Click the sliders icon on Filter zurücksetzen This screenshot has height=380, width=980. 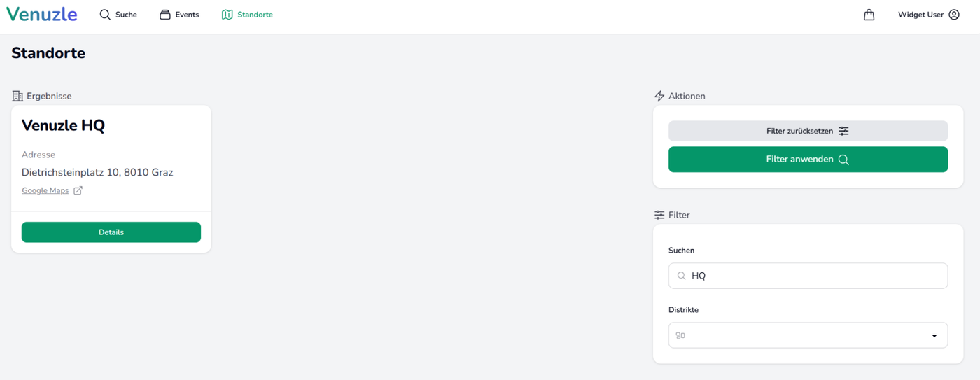tap(843, 131)
